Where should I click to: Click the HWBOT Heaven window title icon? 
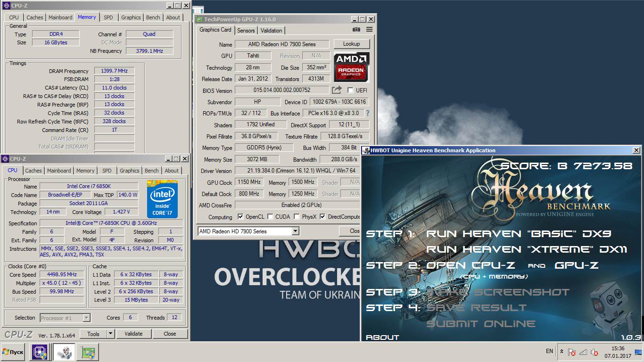click(x=366, y=150)
